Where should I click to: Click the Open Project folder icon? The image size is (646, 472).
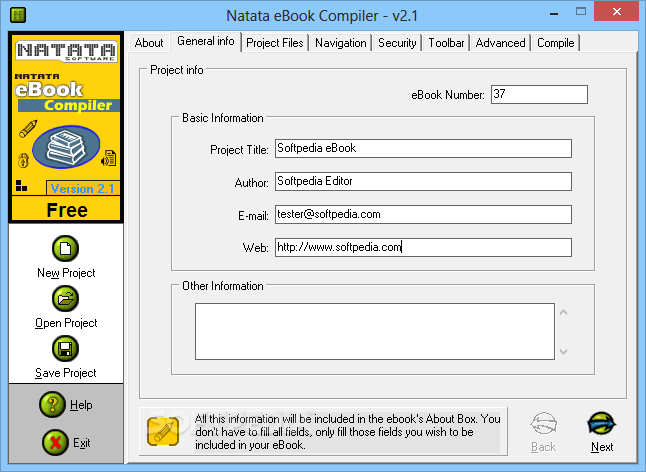pos(66,299)
